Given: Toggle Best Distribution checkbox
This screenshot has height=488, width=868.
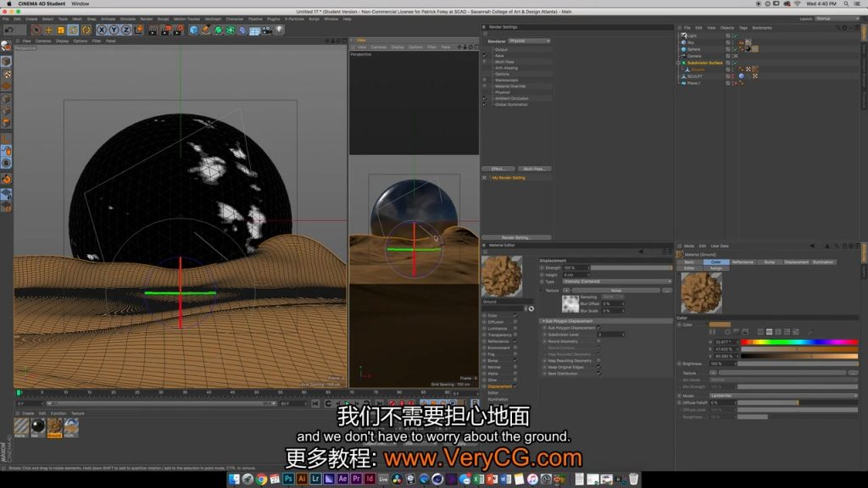Looking at the screenshot, I should click(598, 374).
